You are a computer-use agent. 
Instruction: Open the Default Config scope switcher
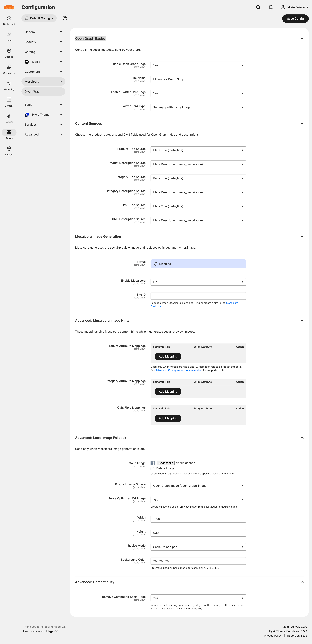[39, 18]
